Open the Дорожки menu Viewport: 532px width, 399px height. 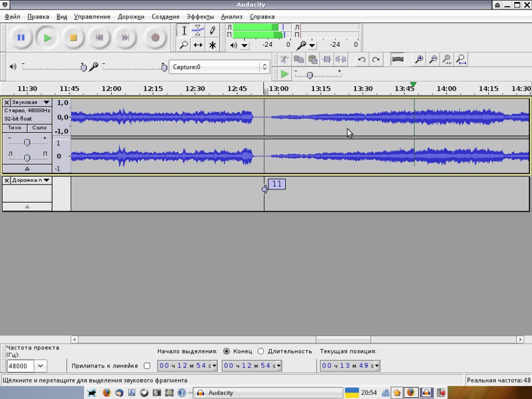click(x=131, y=16)
